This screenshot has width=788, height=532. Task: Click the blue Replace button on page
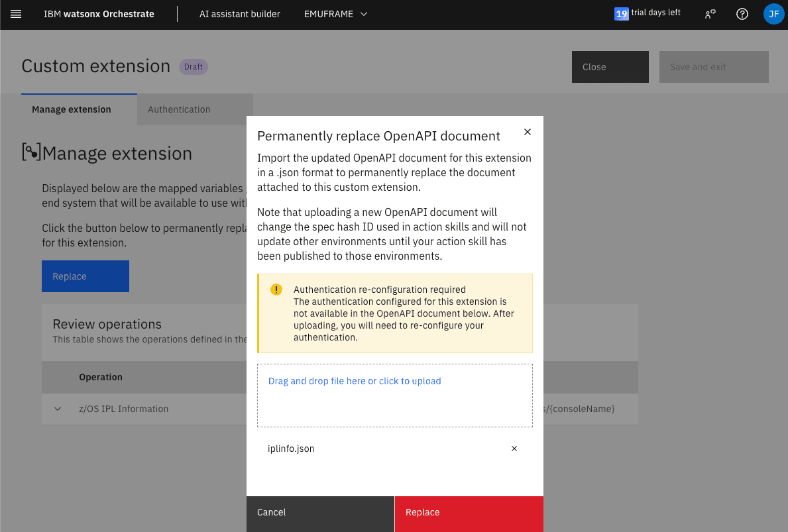coord(85,276)
